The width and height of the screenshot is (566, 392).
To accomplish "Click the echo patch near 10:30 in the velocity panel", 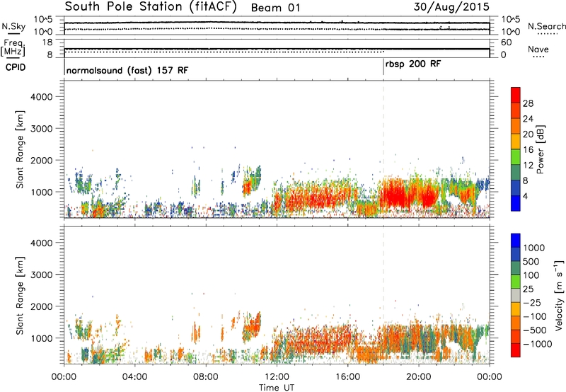I will [253, 328].
